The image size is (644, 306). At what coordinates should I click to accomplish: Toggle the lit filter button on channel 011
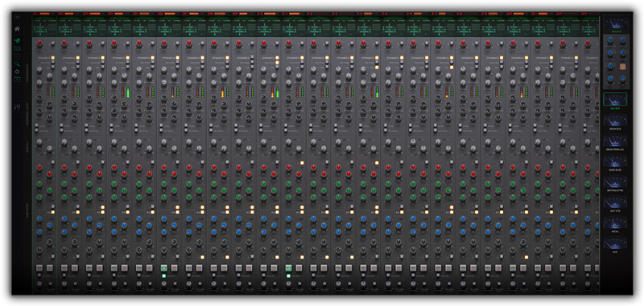(x=302, y=163)
